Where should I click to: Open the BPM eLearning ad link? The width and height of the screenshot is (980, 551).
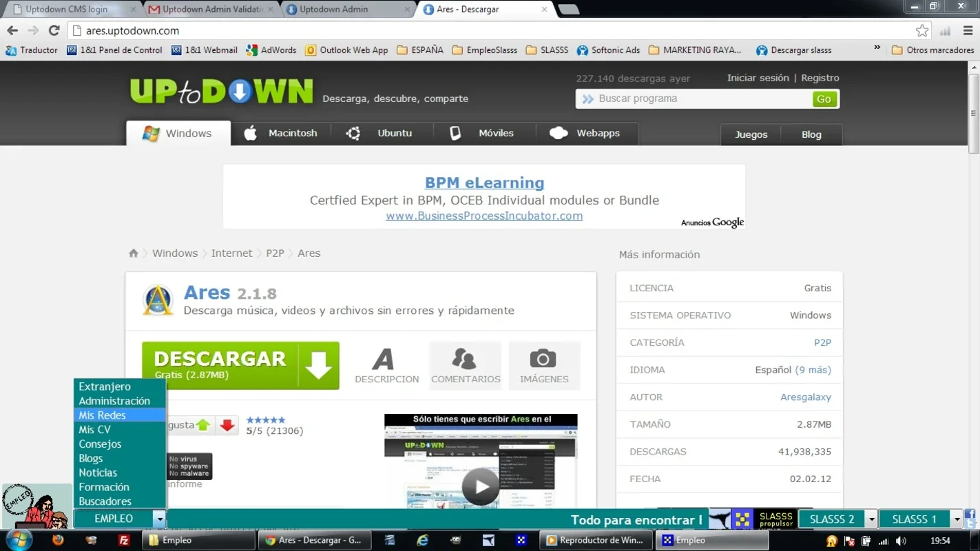(x=484, y=183)
